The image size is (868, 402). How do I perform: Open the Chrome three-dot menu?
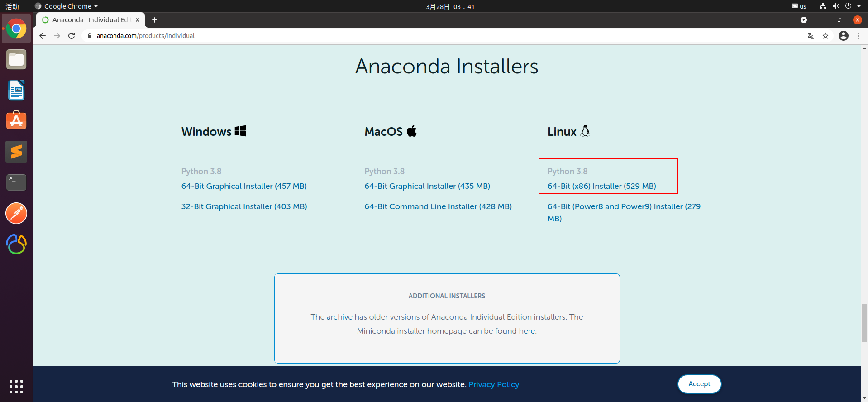[x=858, y=36]
